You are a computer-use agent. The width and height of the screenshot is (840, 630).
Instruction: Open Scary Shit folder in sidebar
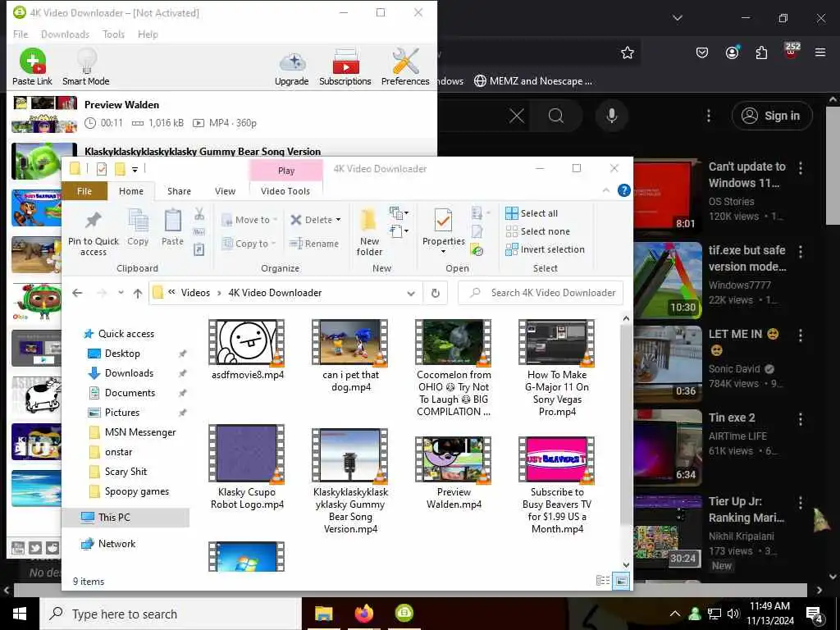point(126,472)
